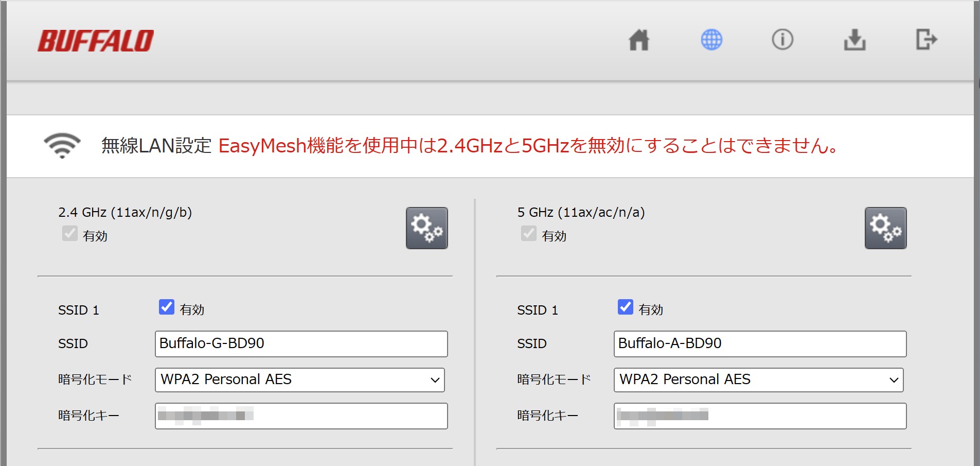Click the download firmware icon
This screenshot has width=980, height=466.
click(x=854, y=40)
